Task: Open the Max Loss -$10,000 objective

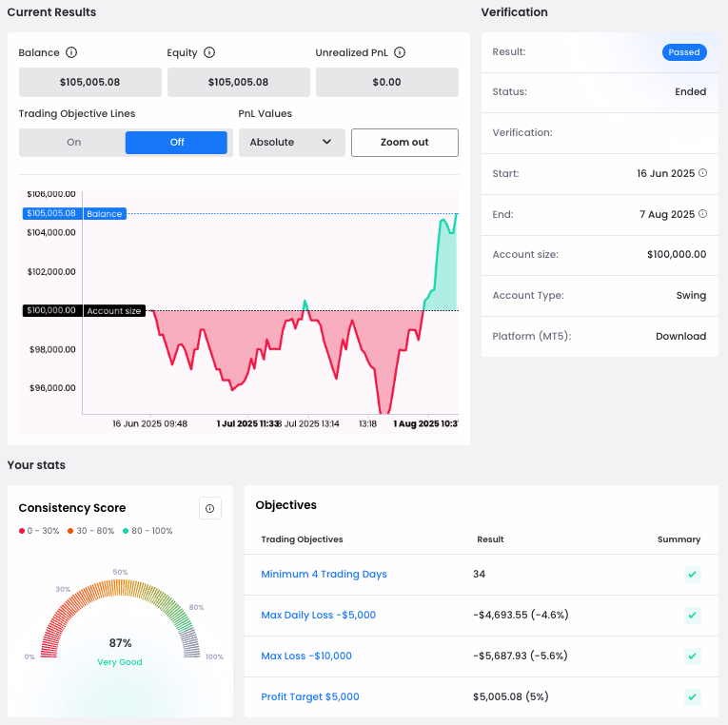Action: [306, 656]
